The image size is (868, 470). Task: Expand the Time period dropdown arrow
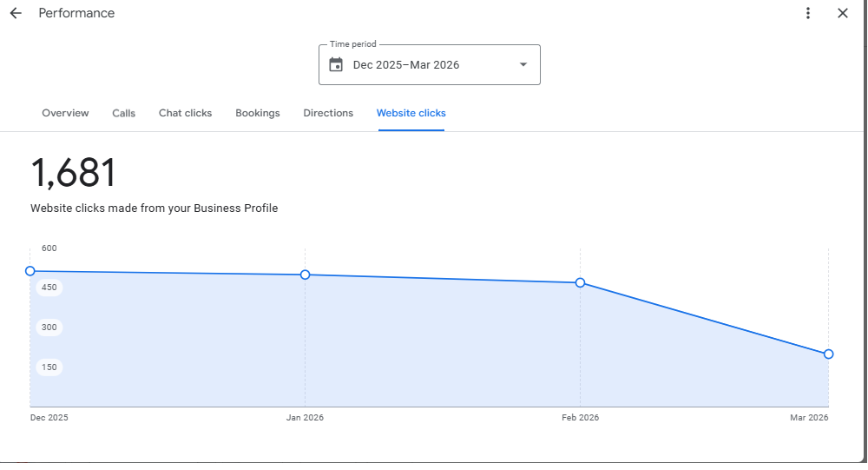pos(523,65)
